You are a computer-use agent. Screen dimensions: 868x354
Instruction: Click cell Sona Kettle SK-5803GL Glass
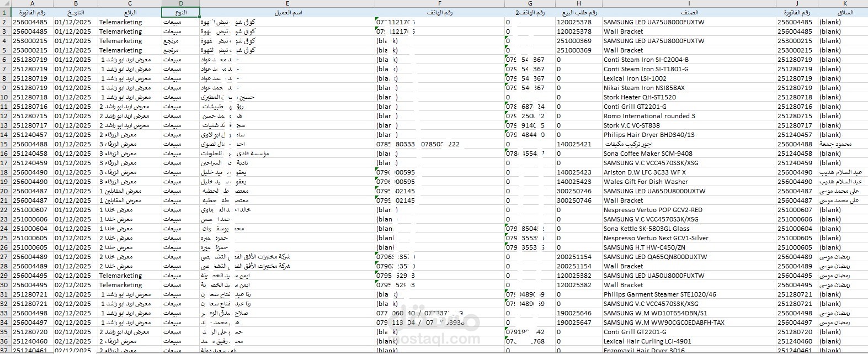[x=689, y=229]
